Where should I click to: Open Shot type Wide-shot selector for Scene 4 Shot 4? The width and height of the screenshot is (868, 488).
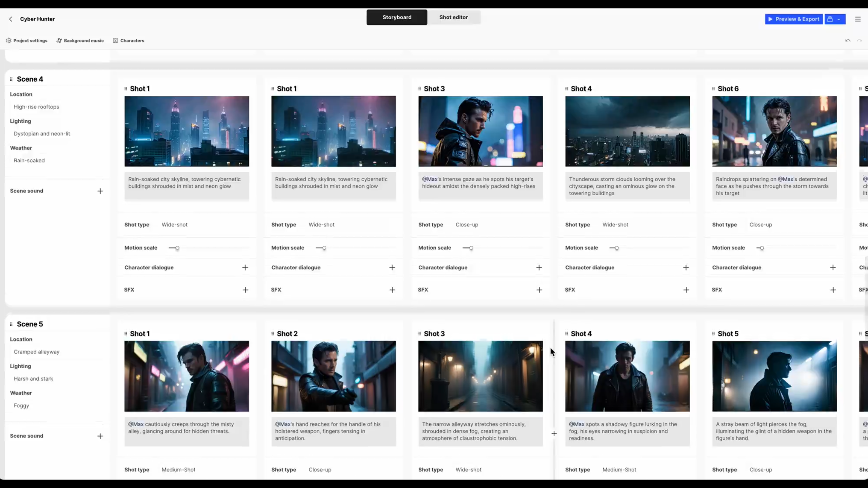click(615, 225)
